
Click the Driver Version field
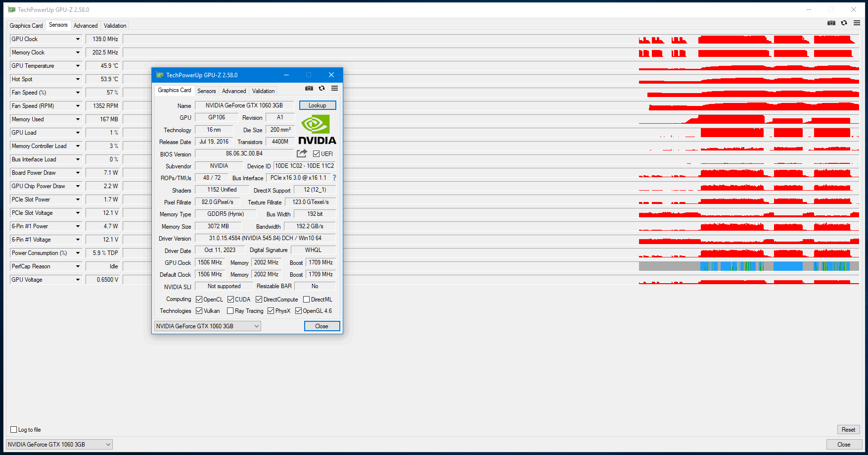pos(265,238)
